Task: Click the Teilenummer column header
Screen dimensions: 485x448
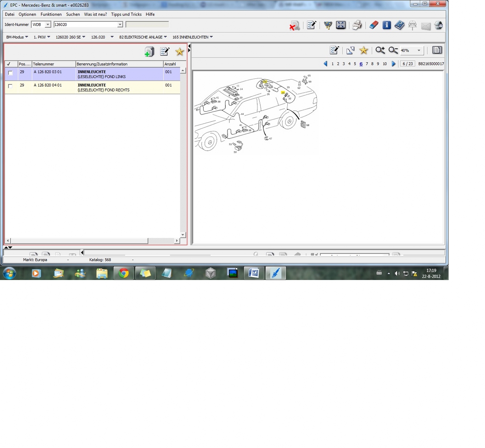Action: pyautogui.click(x=54, y=64)
